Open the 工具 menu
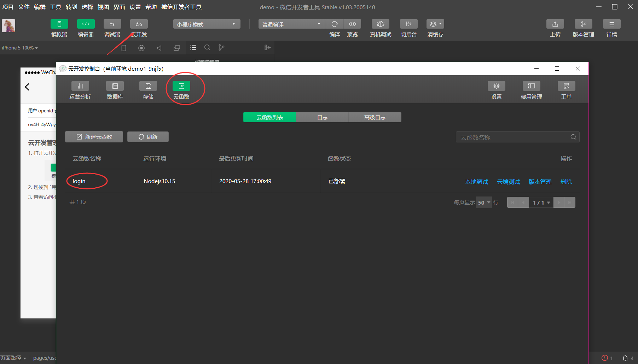The image size is (638, 364). [56, 7]
